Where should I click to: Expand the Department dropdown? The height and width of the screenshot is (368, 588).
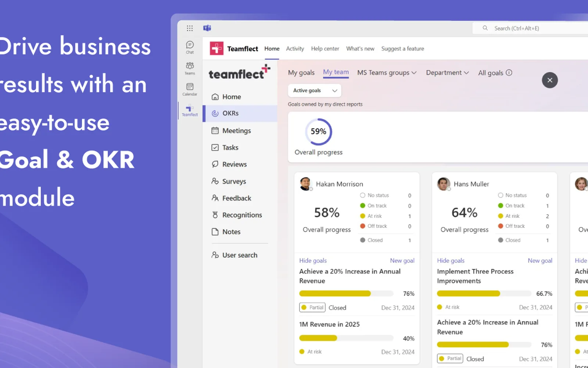pyautogui.click(x=447, y=73)
